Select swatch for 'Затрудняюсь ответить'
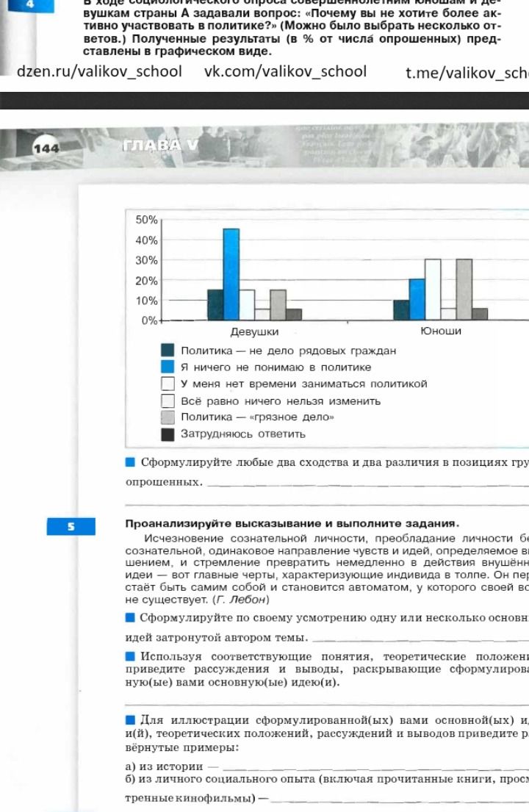Viewport: 529px width, 812px height. [168, 434]
